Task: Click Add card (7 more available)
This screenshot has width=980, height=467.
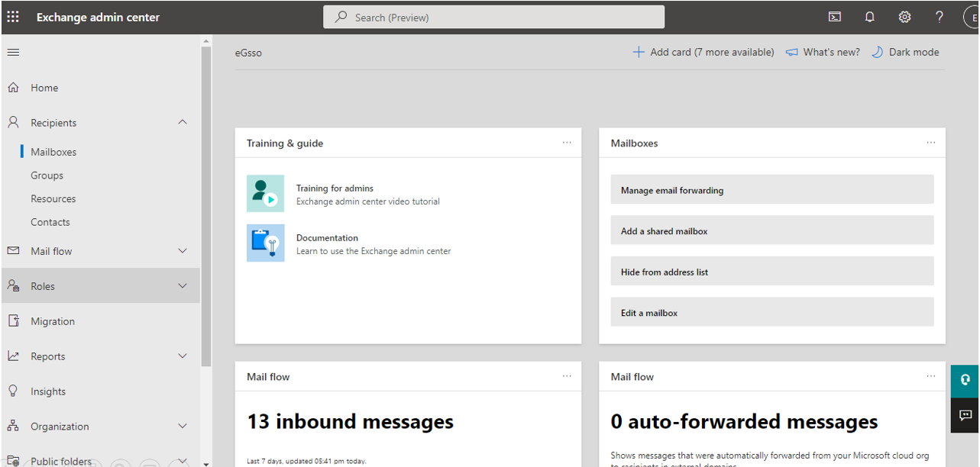Action: pos(703,52)
